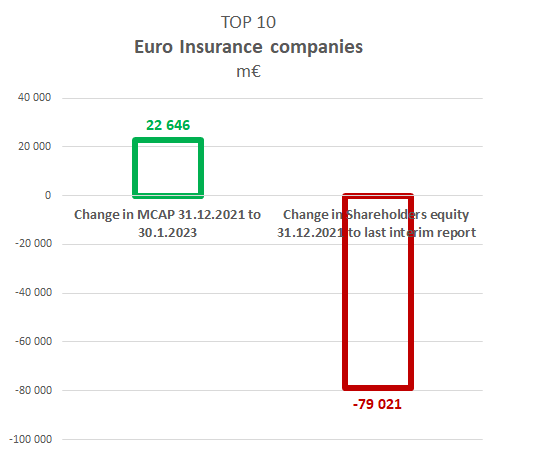548x454 pixels.
Task: Click the 0 axis value label
Action: tap(48, 195)
